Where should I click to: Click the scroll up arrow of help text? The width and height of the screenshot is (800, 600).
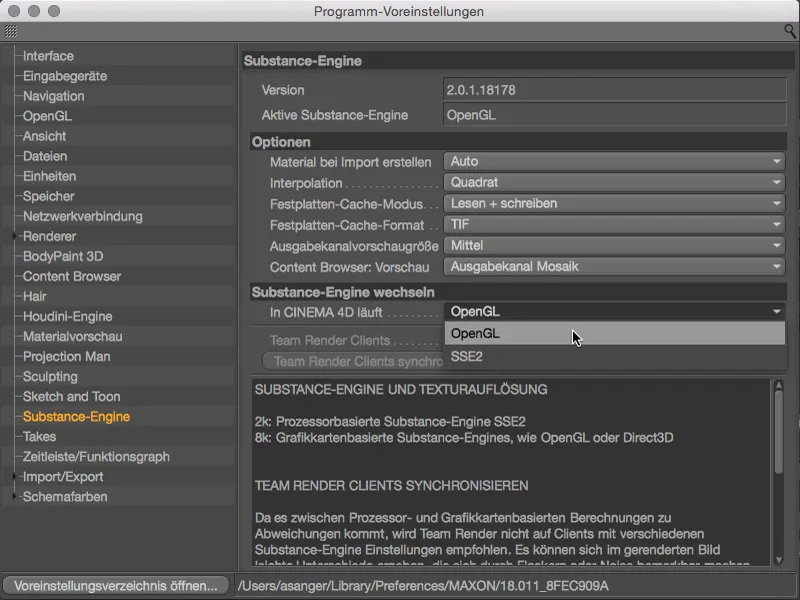779,385
